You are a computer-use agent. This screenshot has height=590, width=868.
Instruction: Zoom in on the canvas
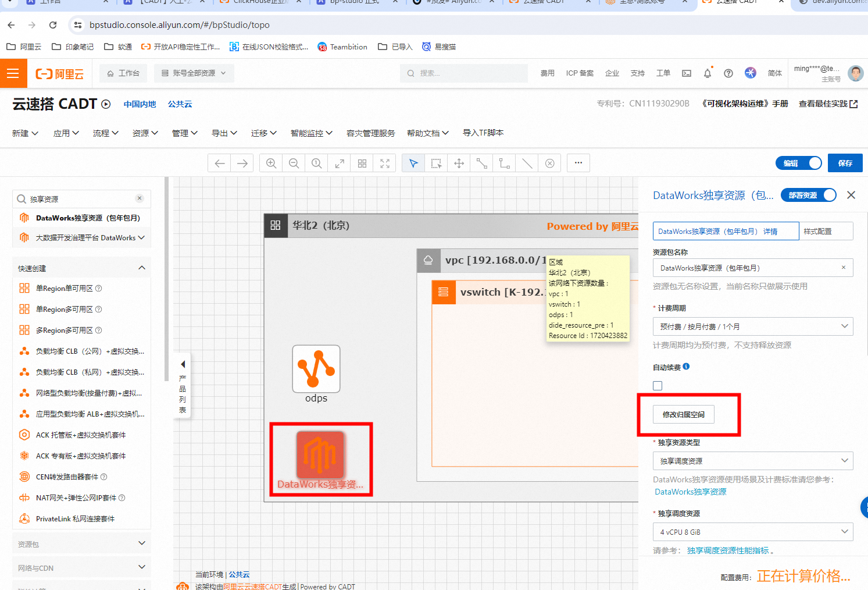(271, 164)
